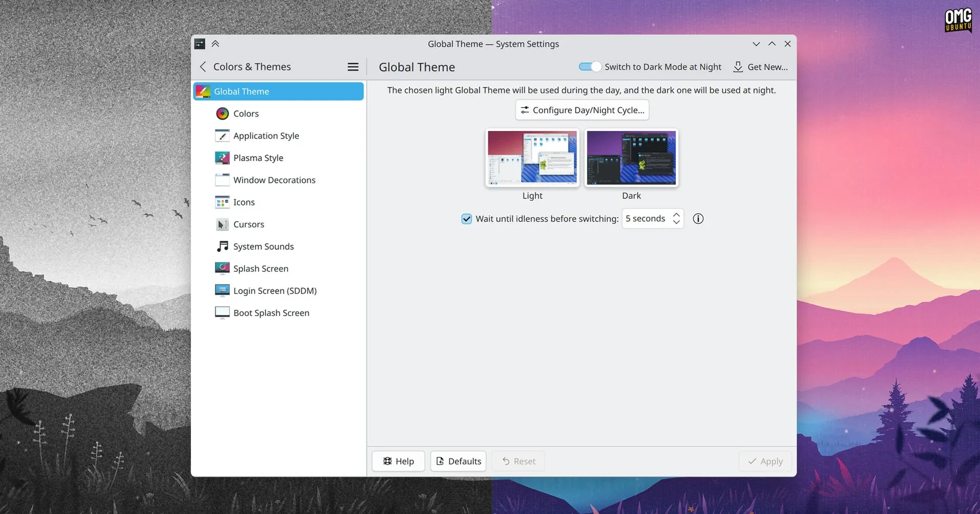Open Boot Splash Screen settings
Image resolution: width=980 pixels, height=514 pixels.
[x=271, y=313]
